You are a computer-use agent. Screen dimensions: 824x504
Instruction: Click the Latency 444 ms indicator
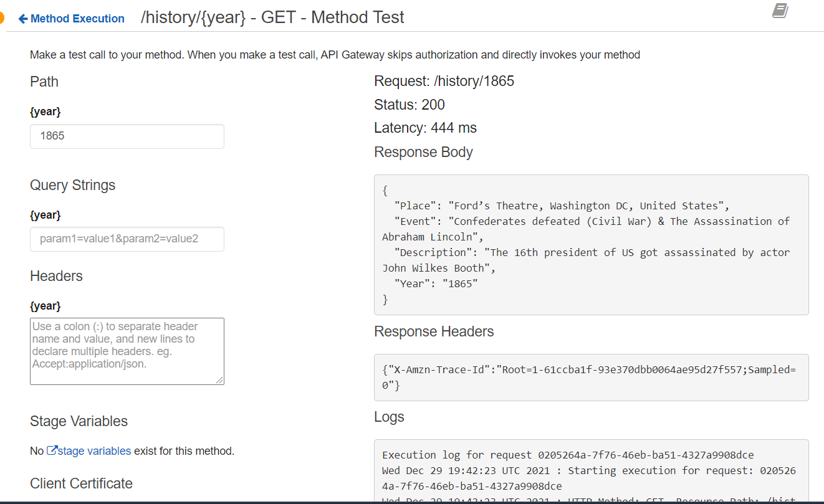tap(425, 128)
